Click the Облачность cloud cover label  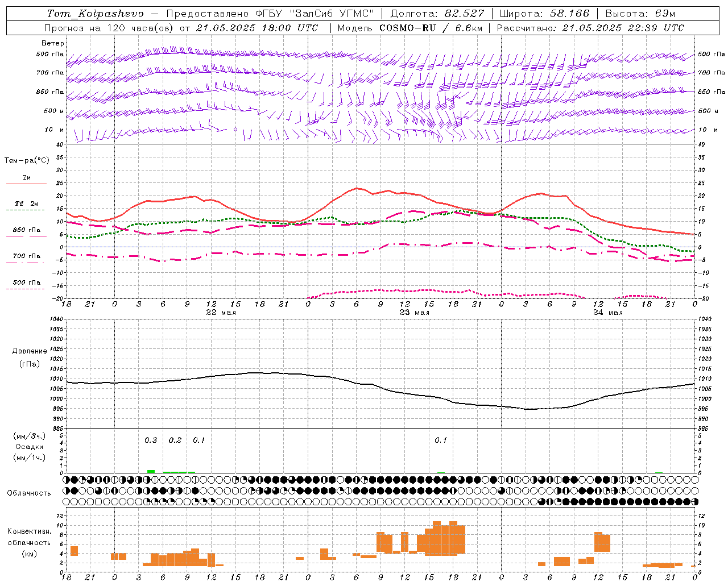click(x=29, y=493)
